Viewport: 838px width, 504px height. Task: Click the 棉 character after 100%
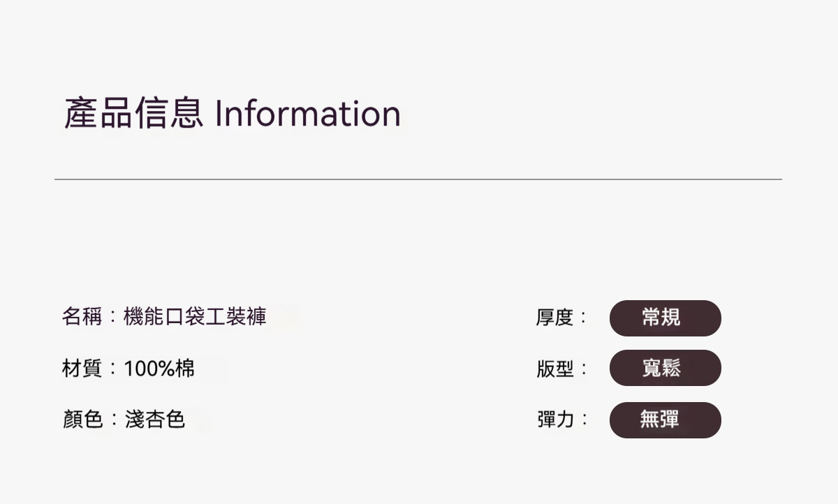pos(185,368)
